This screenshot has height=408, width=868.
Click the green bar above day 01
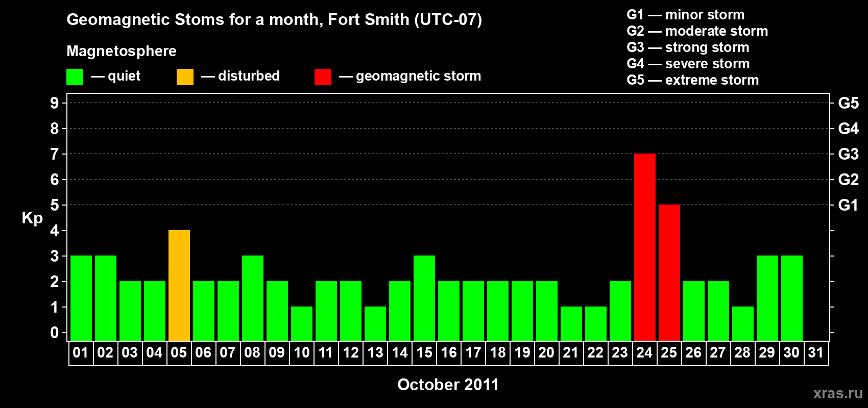(x=81, y=298)
